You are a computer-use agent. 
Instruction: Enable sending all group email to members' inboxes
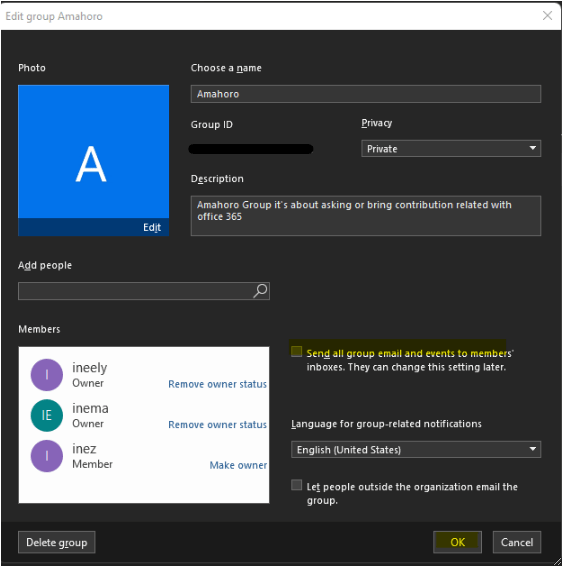point(296,351)
